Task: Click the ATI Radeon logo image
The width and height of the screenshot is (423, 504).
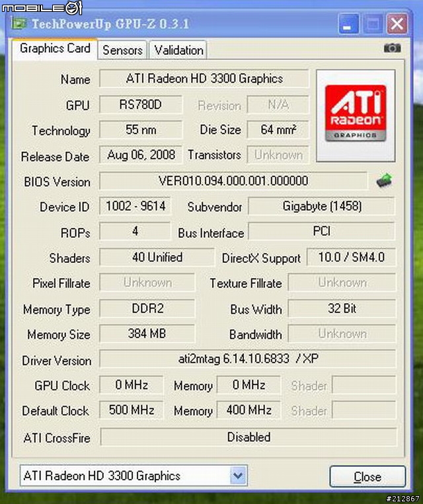Action: [x=356, y=116]
